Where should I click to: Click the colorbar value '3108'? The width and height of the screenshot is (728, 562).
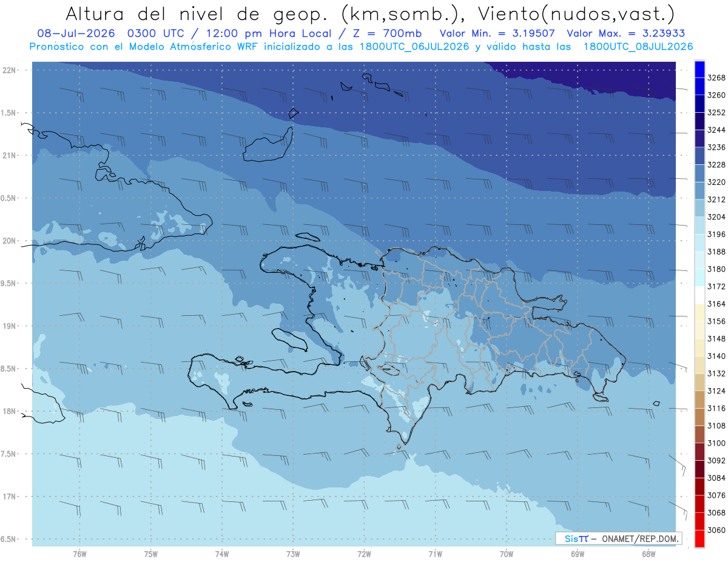pos(716,426)
